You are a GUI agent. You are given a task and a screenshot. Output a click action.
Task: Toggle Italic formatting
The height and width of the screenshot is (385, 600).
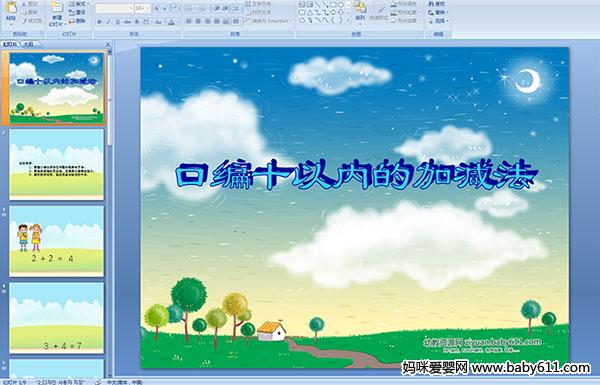pos(108,22)
